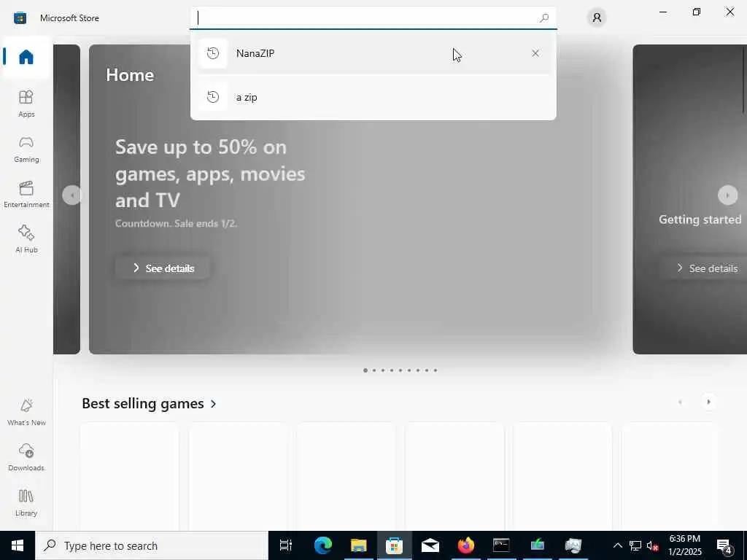Launch Microsoft Edge from taskbar
Viewport: 747px width, 560px height.
(322, 545)
